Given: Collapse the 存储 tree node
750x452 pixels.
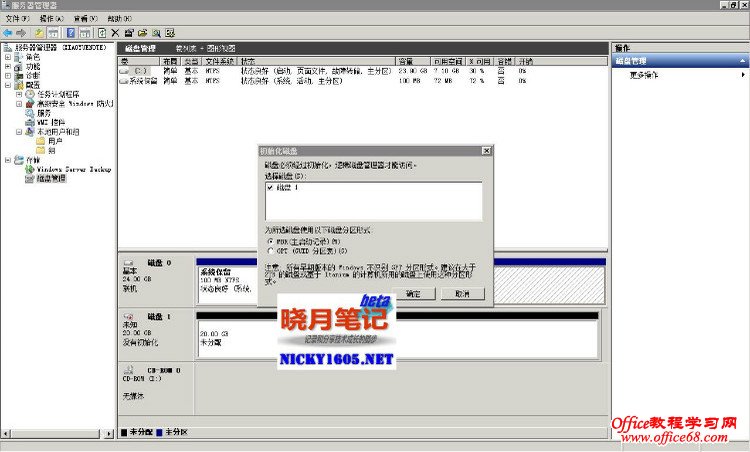Looking at the screenshot, I should [x=8, y=160].
